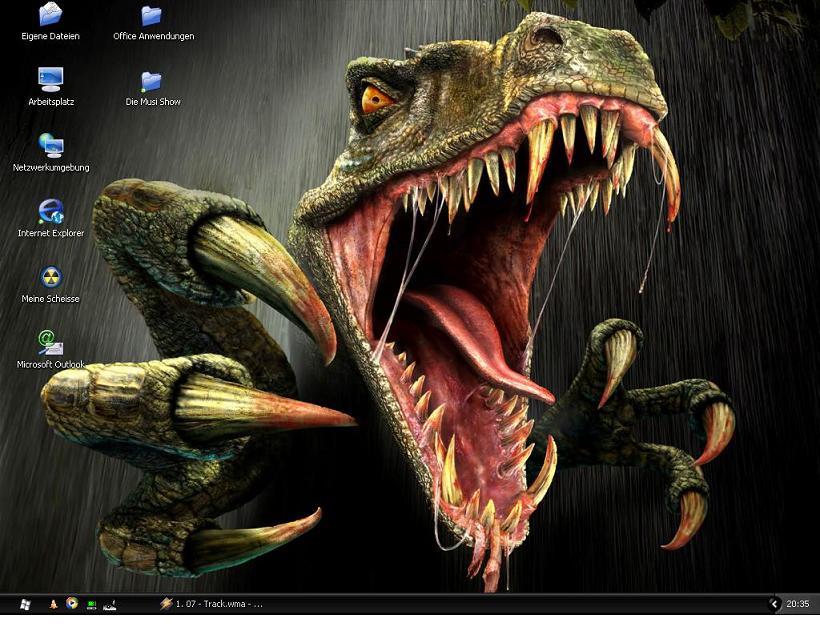
Task: Open the Windows Start button
Action: click(x=25, y=604)
